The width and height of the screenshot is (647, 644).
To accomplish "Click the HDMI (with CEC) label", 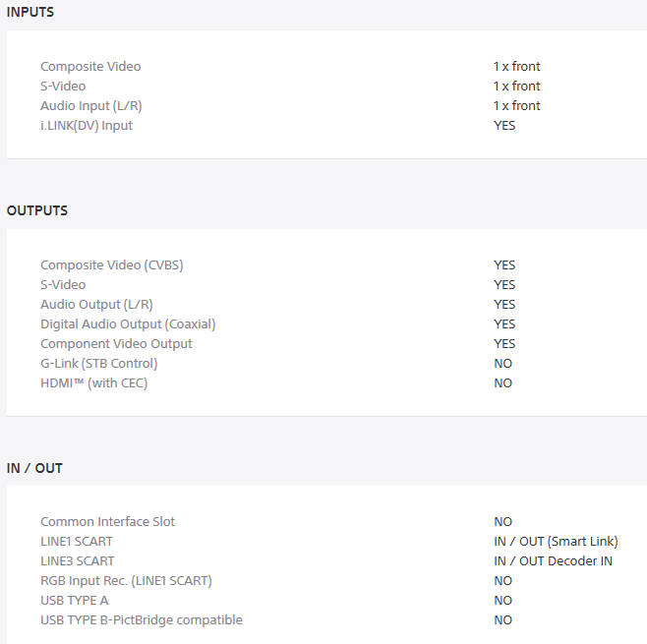I will tap(93, 383).
